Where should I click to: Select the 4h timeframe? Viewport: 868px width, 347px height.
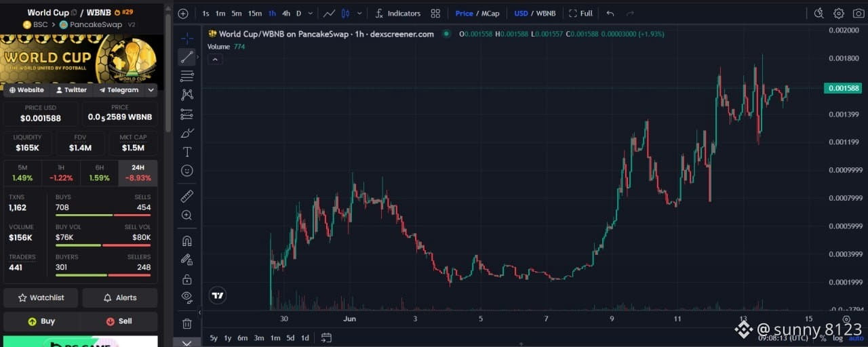point(286,14)
